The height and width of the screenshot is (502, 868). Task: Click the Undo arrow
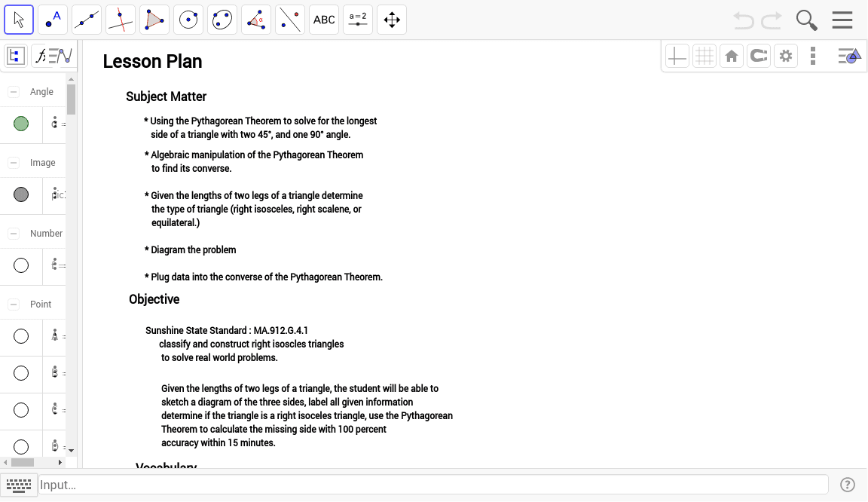pos(744,20)
